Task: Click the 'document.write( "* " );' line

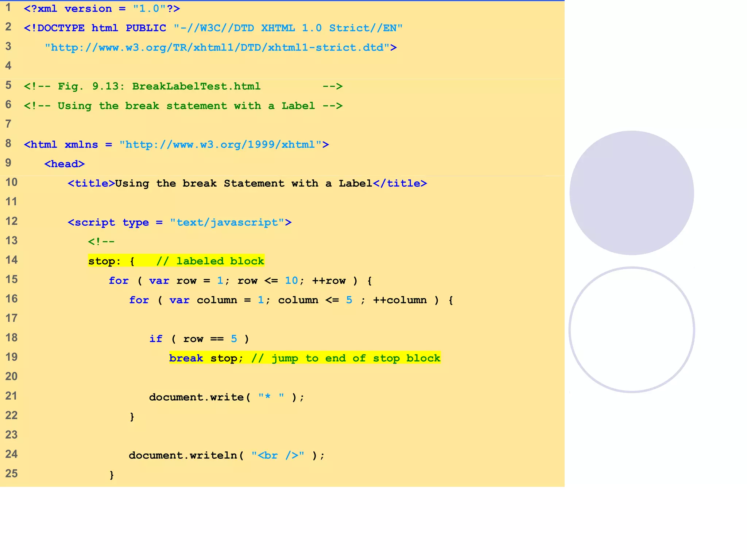Action: (x=227, y=397)
